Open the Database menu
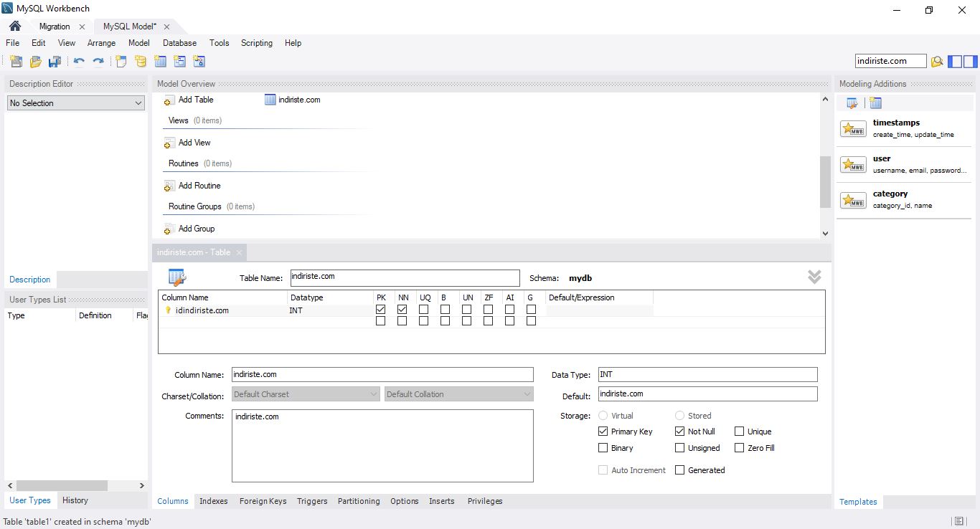The height and width of the screenshot is (529, 980). tap(179, 43)
